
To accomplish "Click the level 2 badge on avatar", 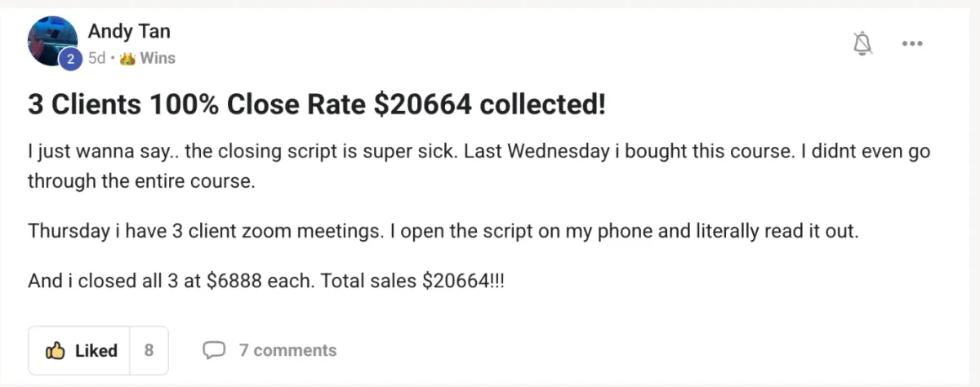I will (71, 59).
